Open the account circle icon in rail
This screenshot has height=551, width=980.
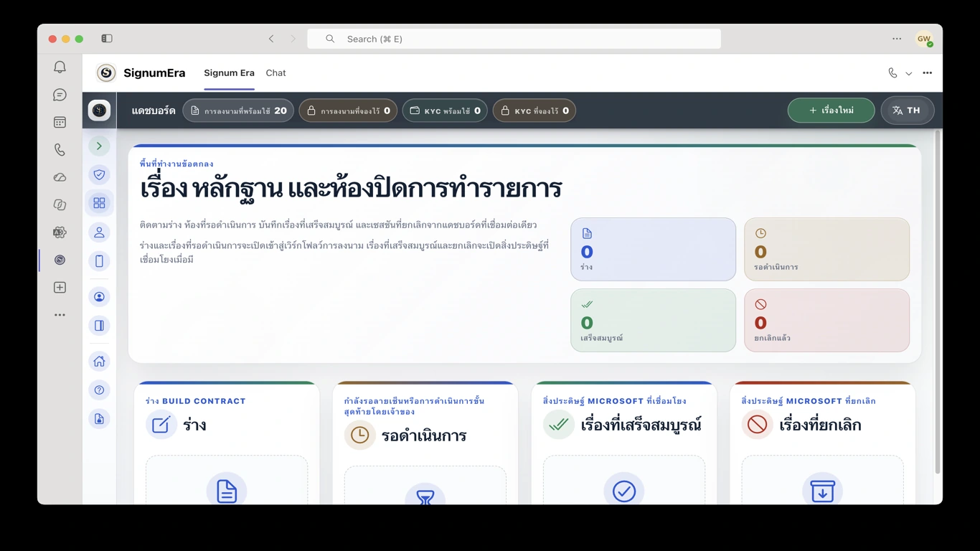99,297
